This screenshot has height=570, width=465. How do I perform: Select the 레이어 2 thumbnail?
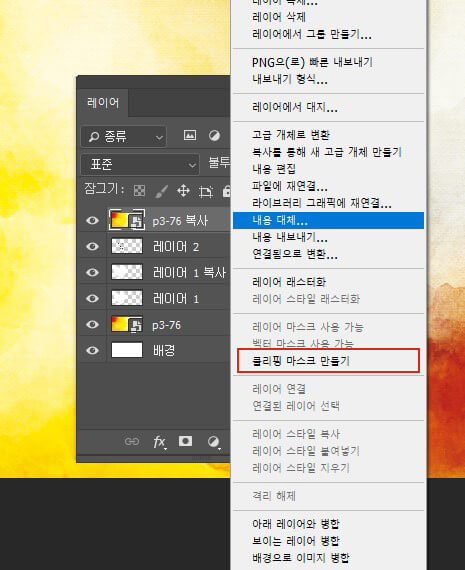pos(127,246)
